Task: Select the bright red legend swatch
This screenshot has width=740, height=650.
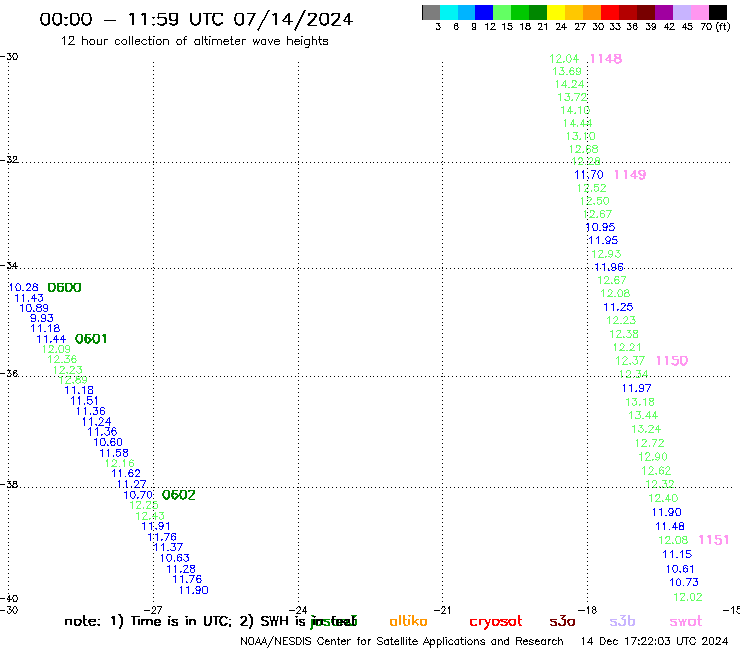Action: 610,12
